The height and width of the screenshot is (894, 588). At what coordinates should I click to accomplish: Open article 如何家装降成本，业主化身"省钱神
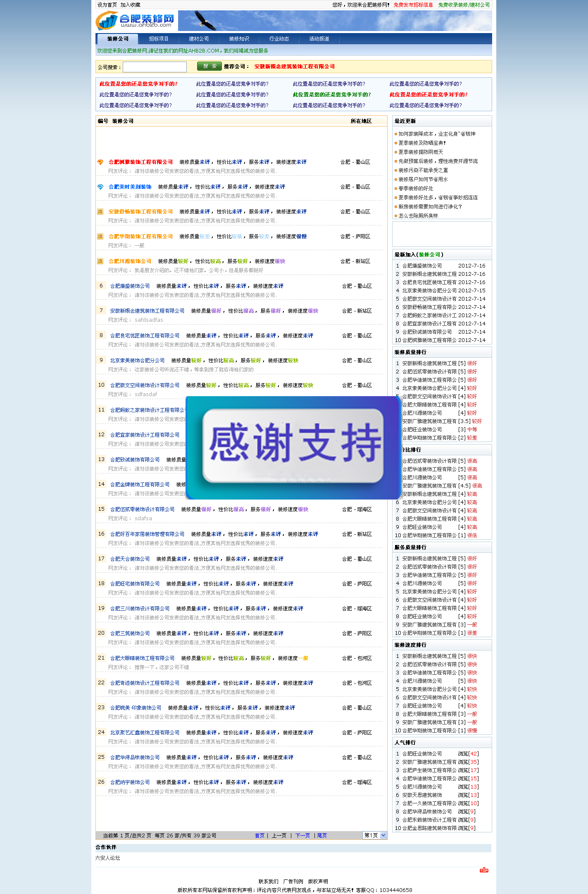(x=437, y=134)
